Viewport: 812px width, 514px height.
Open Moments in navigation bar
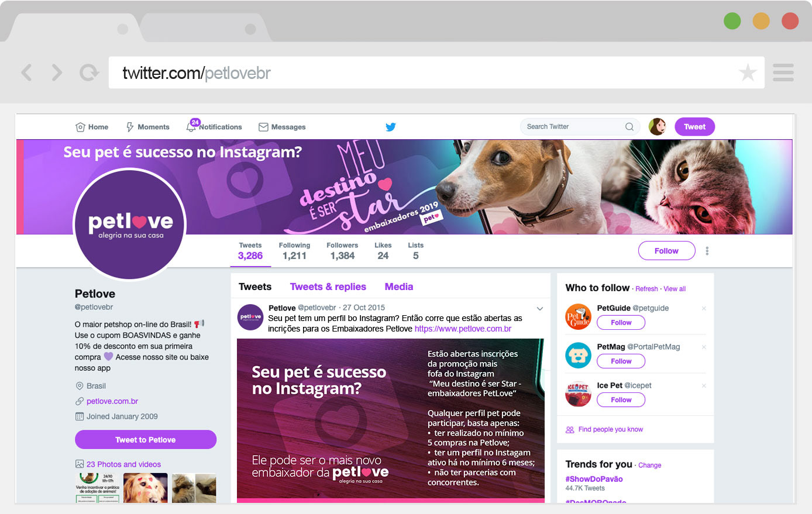[148, 127]
